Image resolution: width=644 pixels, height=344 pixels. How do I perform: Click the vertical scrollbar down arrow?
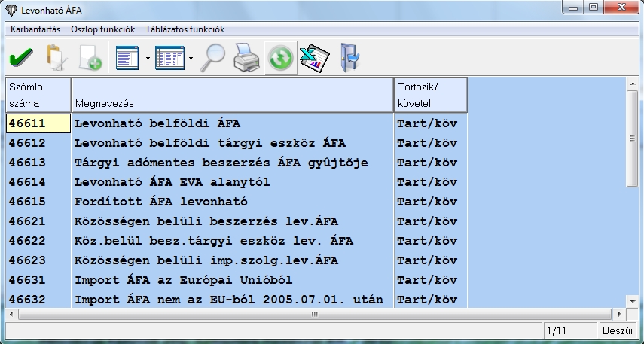coord(633,300)
